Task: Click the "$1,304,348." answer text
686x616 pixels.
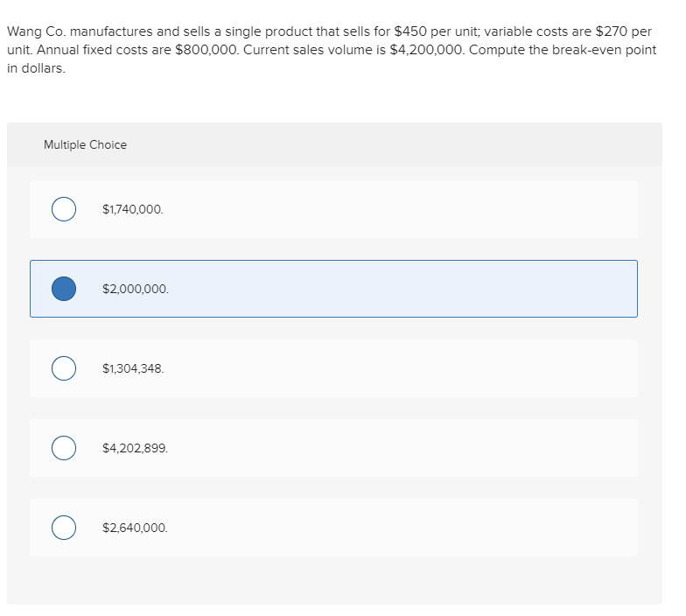Action: click(132, 368)
